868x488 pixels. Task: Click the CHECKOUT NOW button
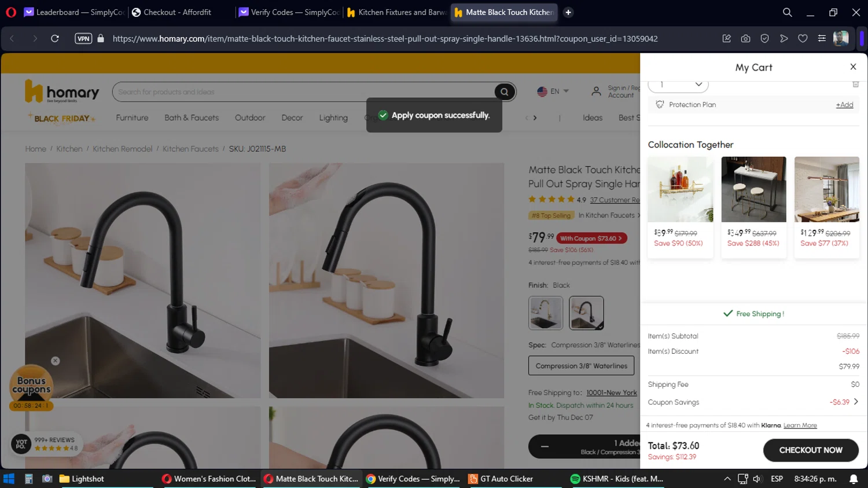(x=811, y=450)
